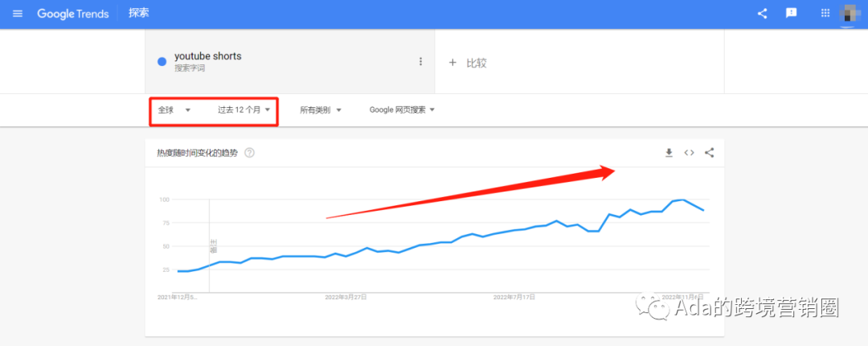Click the 热度随时间变化的趋势 title

(x=198, y=153)
